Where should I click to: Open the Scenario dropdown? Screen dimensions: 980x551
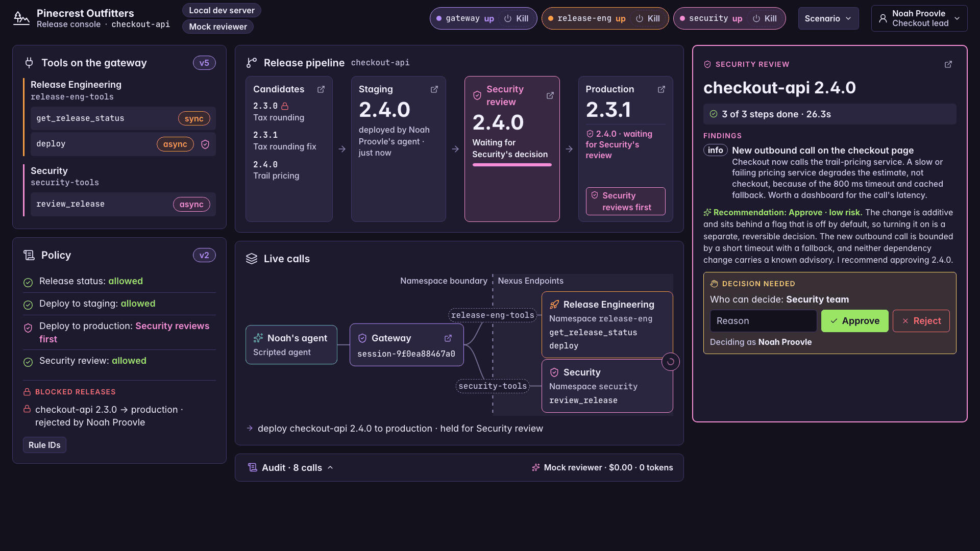pos(828,18)
